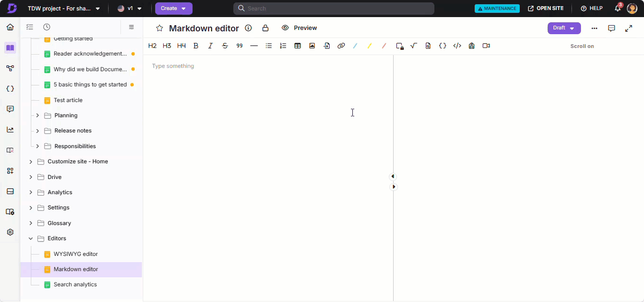Viewport: 644px width, 302px height.
Task: Insert yellow warning callout
Action: point(369,46)
